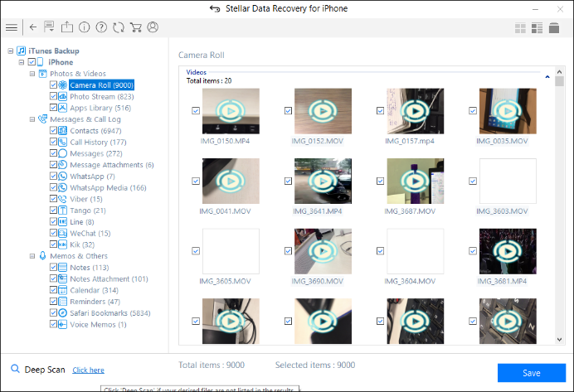The image size is (574, 392).
Task: Click the IMG_0041.MOV file name
Action: point(225,211)
